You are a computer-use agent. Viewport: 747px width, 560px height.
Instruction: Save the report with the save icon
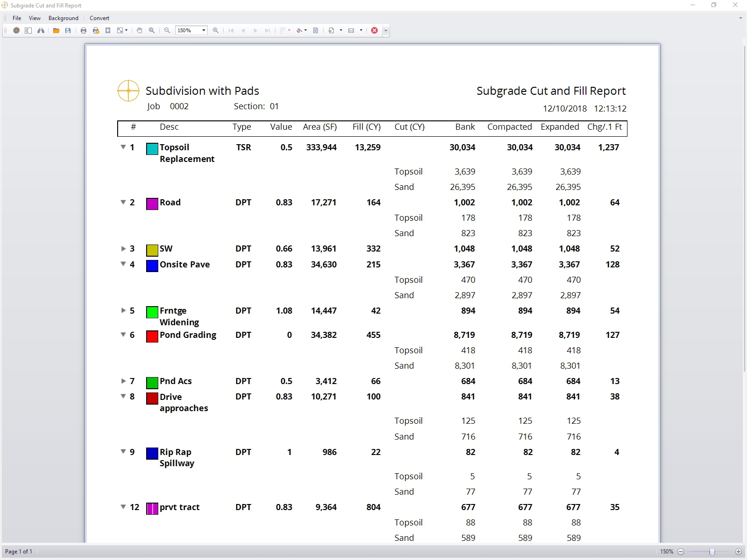pos(68,30)
